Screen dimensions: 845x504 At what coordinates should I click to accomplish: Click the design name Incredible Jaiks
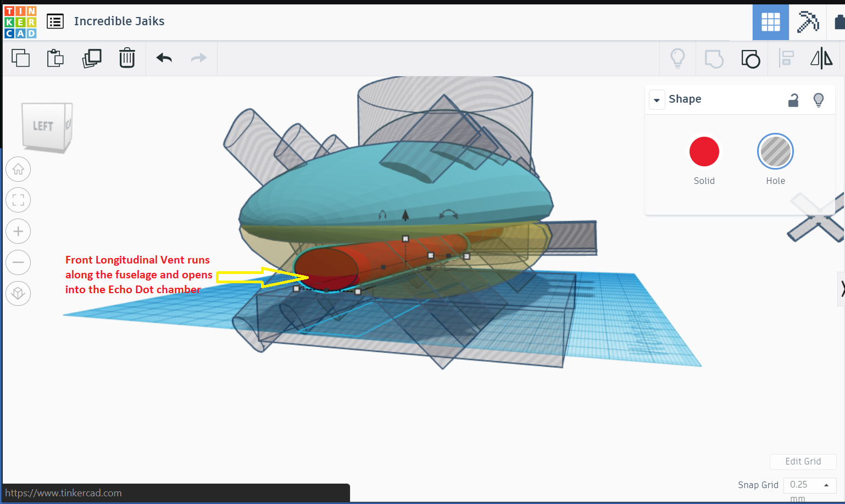[x=119, y=21]
